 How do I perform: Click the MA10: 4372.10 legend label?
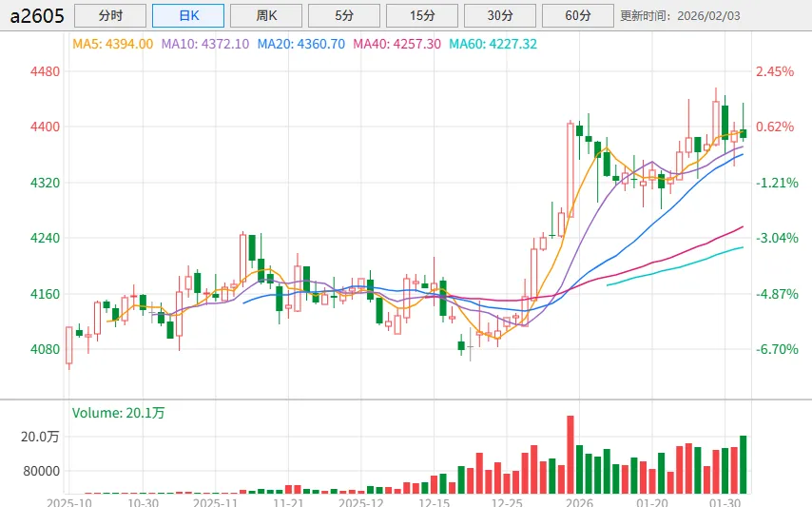[x=205, y=44]
